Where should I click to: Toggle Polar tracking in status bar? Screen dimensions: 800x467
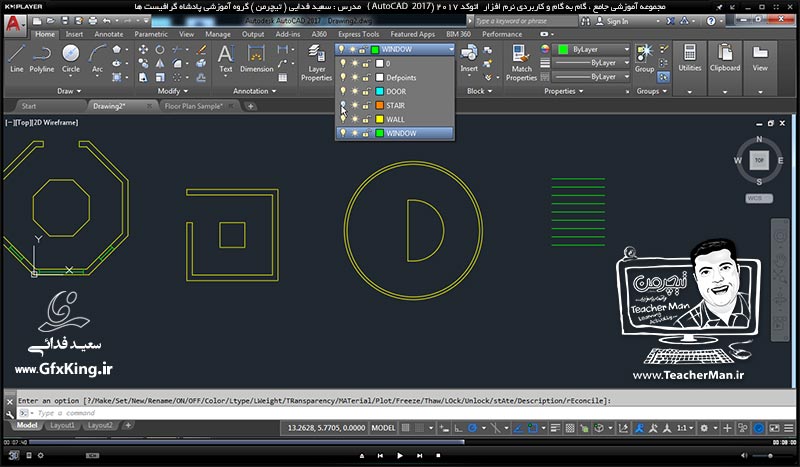pyautogui.click(x=472, y=428)
